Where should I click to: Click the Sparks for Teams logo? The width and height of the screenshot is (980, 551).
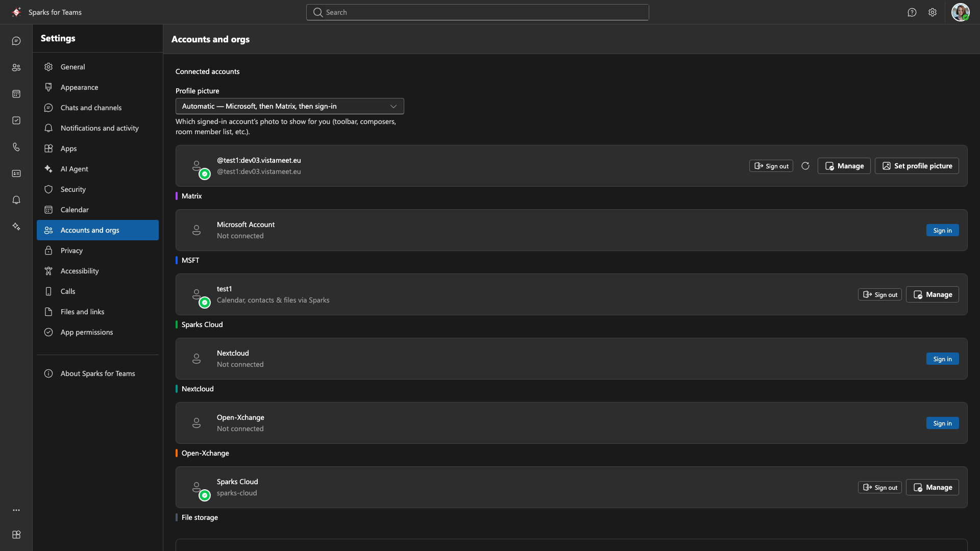coord(16,12)
